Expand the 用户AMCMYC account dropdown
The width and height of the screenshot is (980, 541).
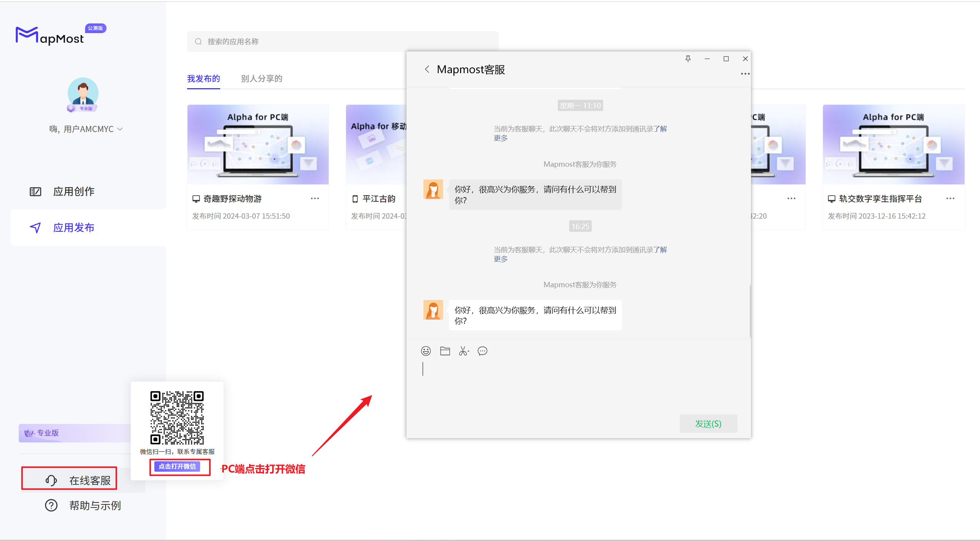pos(120,129)
